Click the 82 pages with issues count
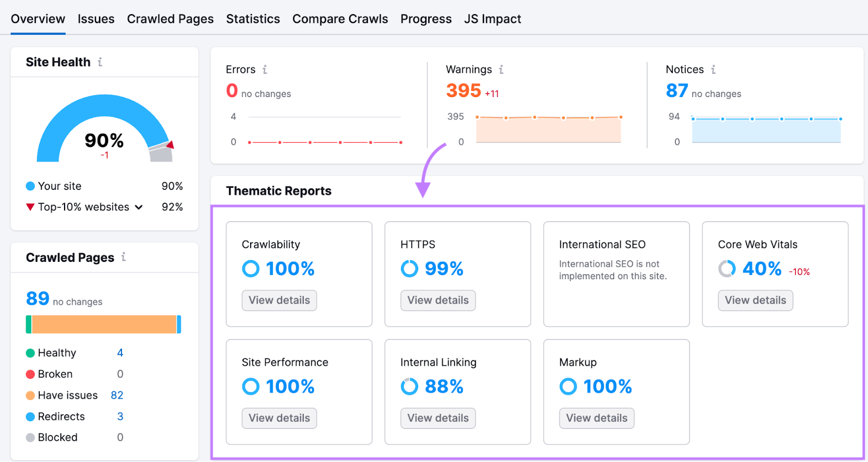 [117, 395]
